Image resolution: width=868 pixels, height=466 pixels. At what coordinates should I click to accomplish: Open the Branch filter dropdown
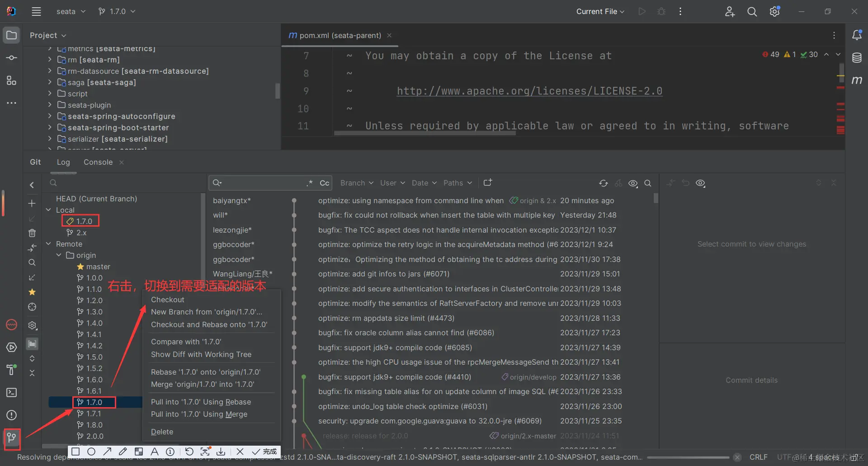(357, 183)
